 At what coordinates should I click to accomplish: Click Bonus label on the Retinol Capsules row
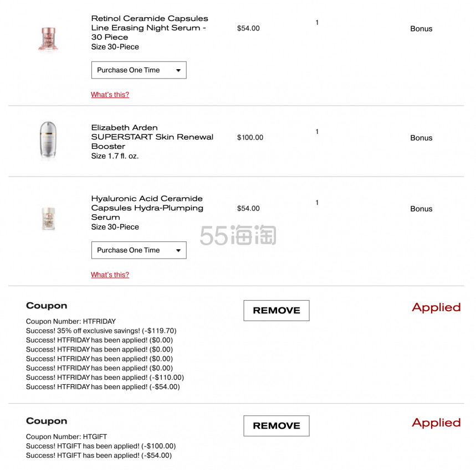pos(421,28)
